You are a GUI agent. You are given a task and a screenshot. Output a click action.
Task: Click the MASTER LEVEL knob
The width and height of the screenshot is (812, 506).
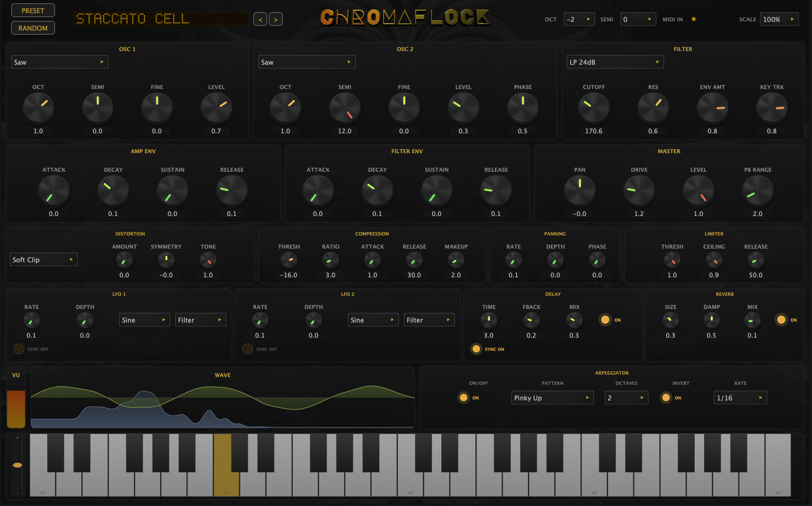(699, 190)
